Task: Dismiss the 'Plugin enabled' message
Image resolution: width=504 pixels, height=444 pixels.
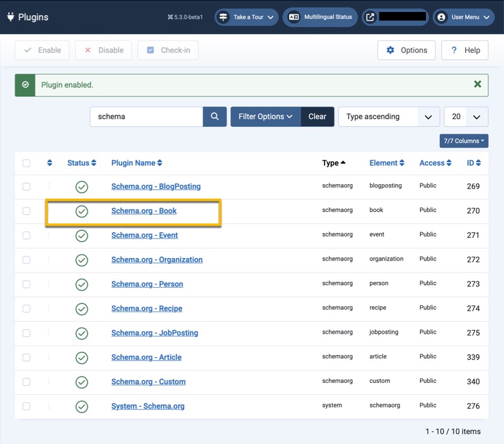Action: (x=478, y=85)
